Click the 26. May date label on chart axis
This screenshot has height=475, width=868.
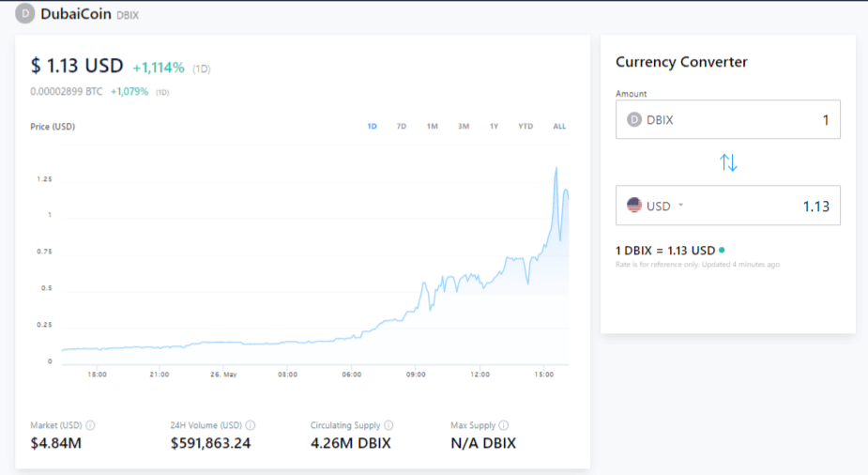pos(223,375)
